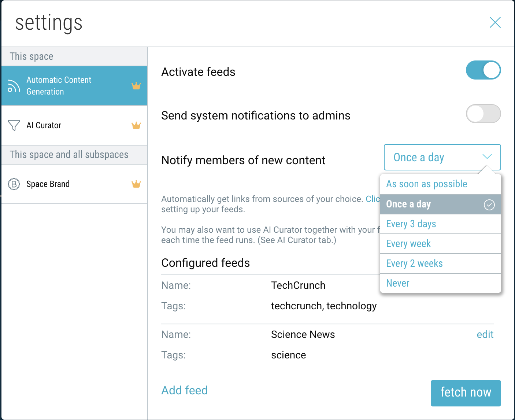The image size is (515, 420).
Task: Click the checkmark icon on Once a day
Action: [x=489, y=205]
